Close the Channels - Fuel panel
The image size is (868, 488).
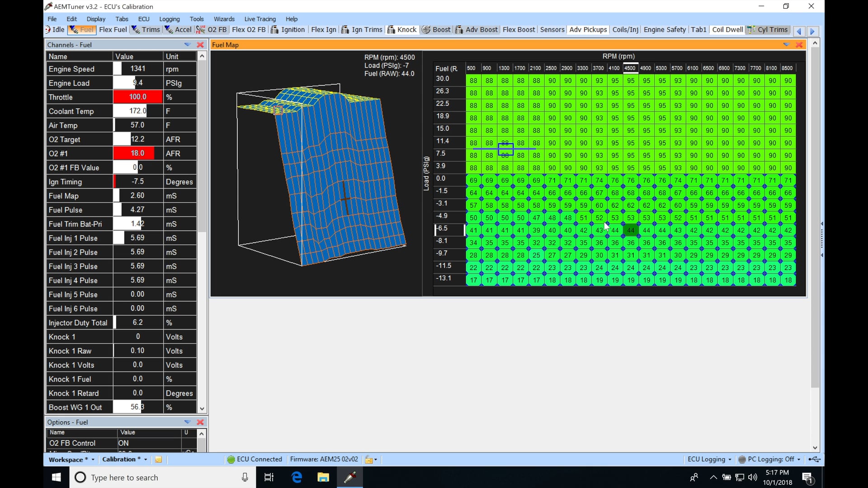click(x=200, y=45)
